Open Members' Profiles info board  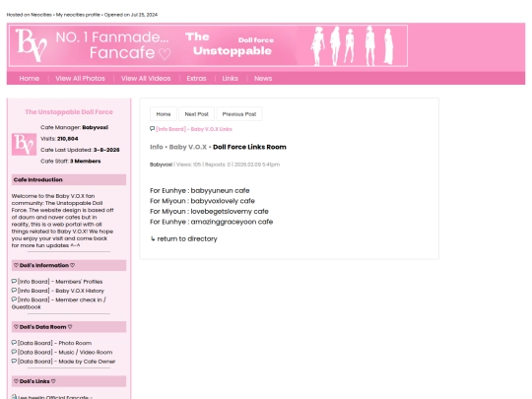tap(60, 282)
